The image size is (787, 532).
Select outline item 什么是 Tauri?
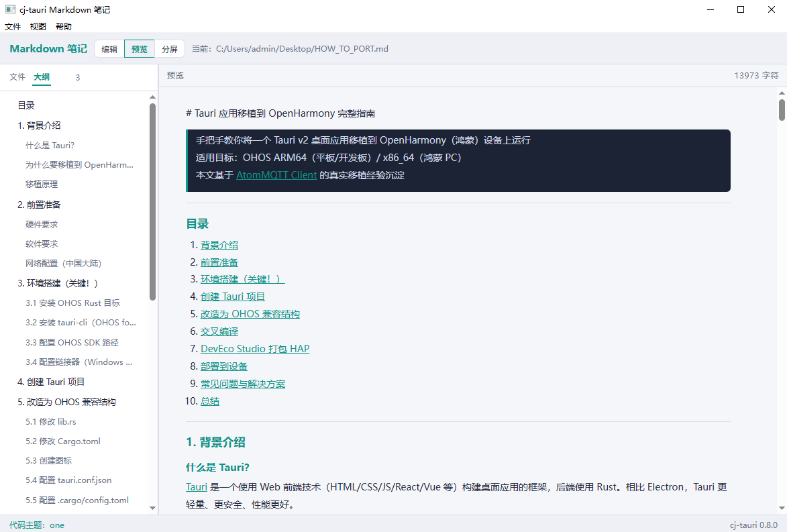point(50,145)
